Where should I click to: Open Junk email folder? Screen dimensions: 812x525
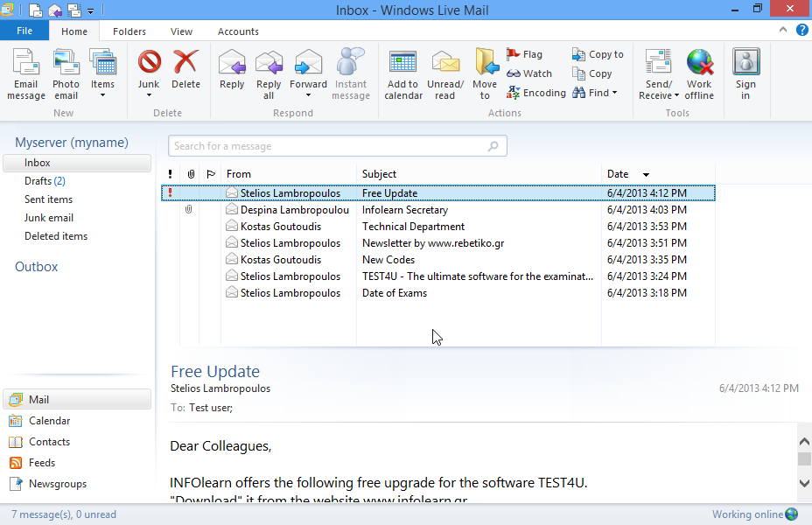coord(49,218)
